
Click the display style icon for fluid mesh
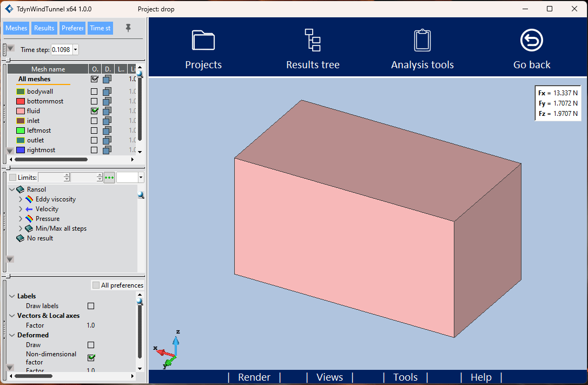coord(107,110)
